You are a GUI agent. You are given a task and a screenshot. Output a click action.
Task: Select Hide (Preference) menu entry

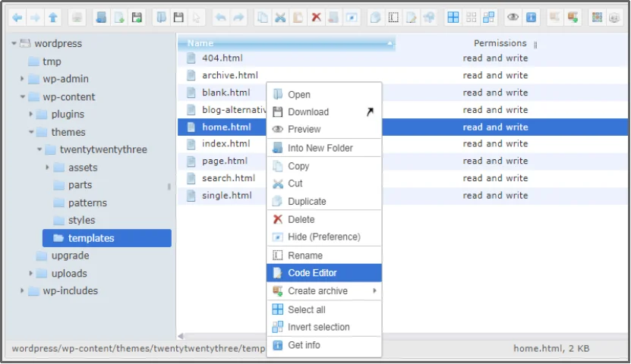[x=324, y=237]
